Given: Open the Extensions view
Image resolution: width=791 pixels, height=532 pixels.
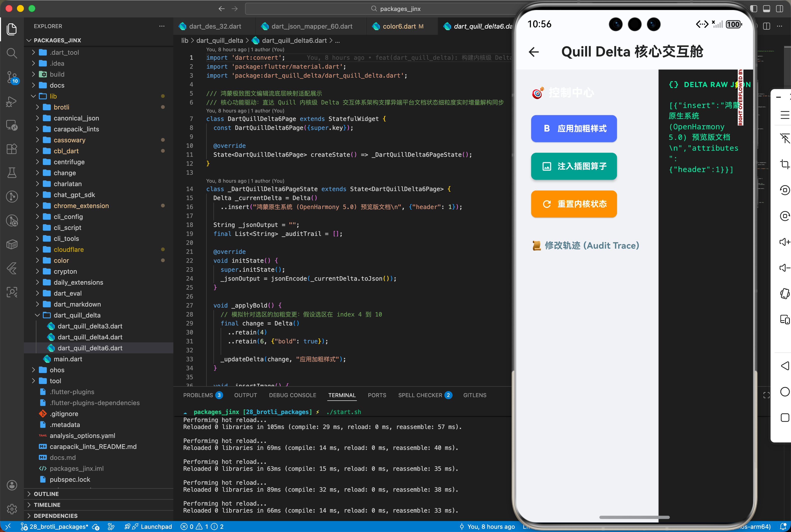Looking at the screenshot, I should coord(12,149).
